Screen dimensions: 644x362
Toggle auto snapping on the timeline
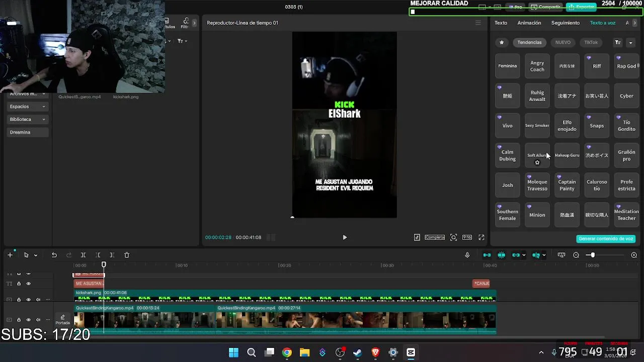502,255
